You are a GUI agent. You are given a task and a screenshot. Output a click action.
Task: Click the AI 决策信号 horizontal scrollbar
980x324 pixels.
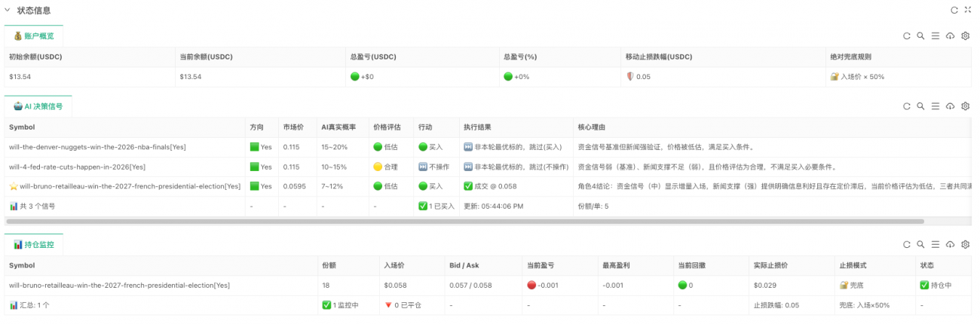point(464,222)
